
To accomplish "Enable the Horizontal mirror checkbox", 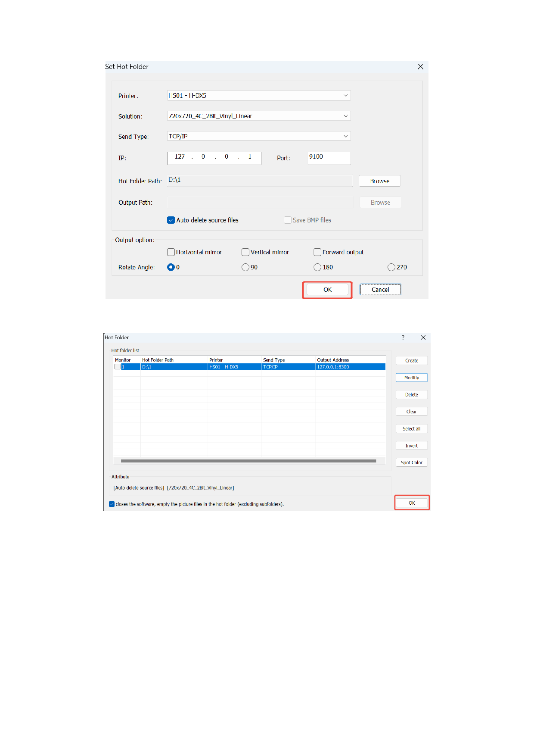I will click(x=171, y=252).
